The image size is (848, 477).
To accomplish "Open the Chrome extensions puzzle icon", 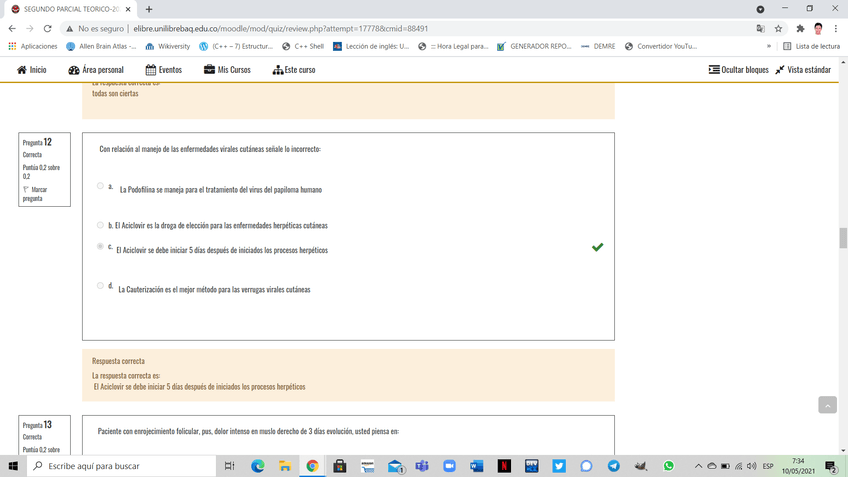I will (800, 29).
